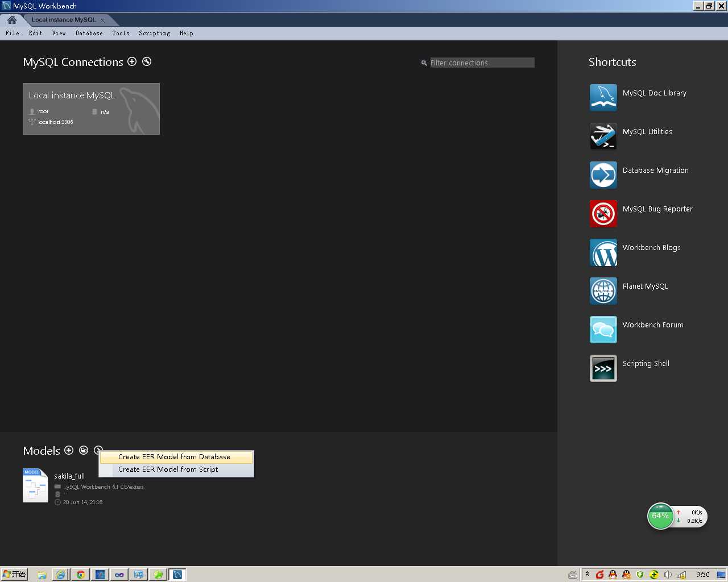Open the sakila_full model thumbnail
The width and height of the screenshot is (728, 582).
[35, 485]
